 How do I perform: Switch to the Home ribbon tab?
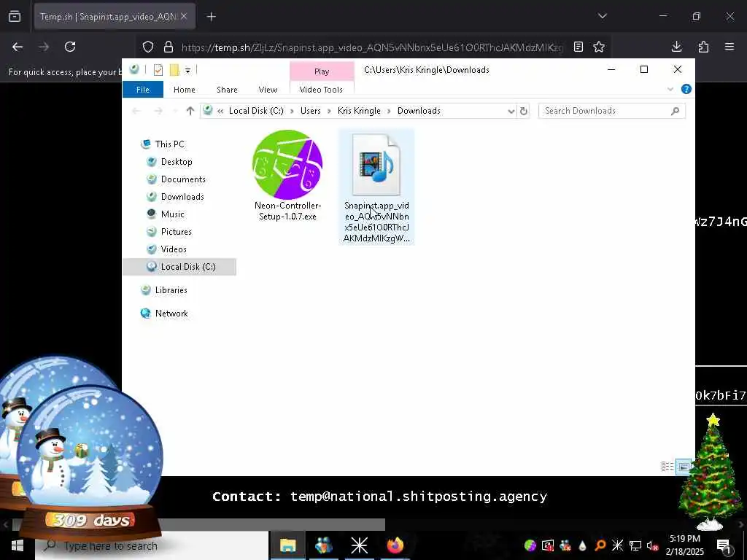[185, 90]
